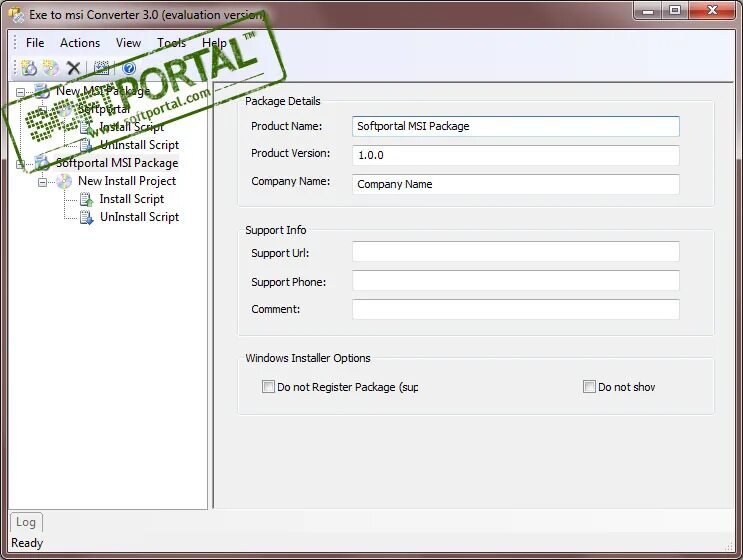
Task: Click the 'Product Name:' label
Action: tap(287, 126)
